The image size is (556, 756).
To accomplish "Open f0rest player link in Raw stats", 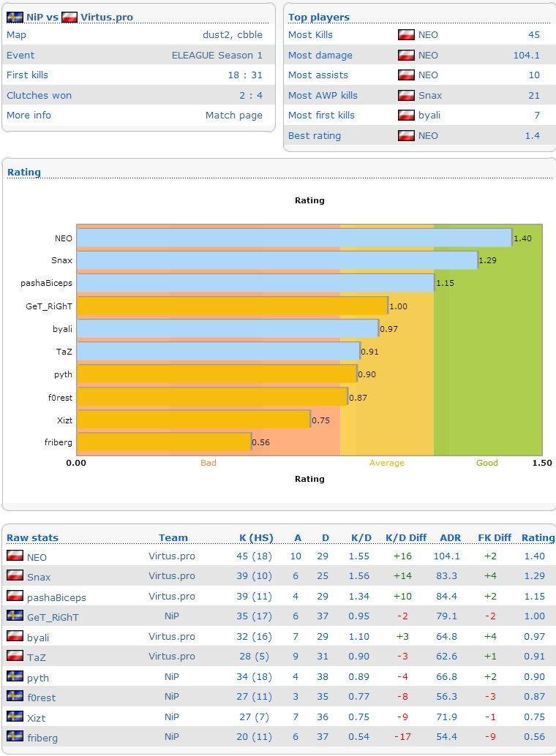I will pyautogui.click(x=42, y=698).
